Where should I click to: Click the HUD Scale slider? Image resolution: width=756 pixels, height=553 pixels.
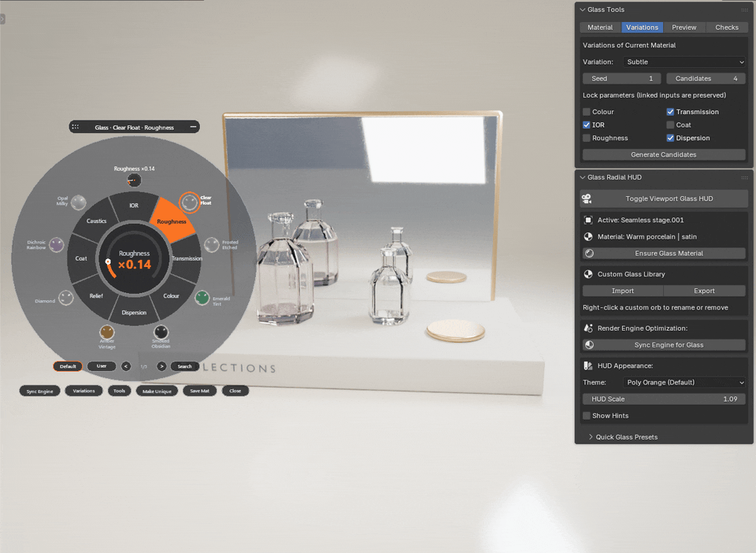tap(664, 399)
